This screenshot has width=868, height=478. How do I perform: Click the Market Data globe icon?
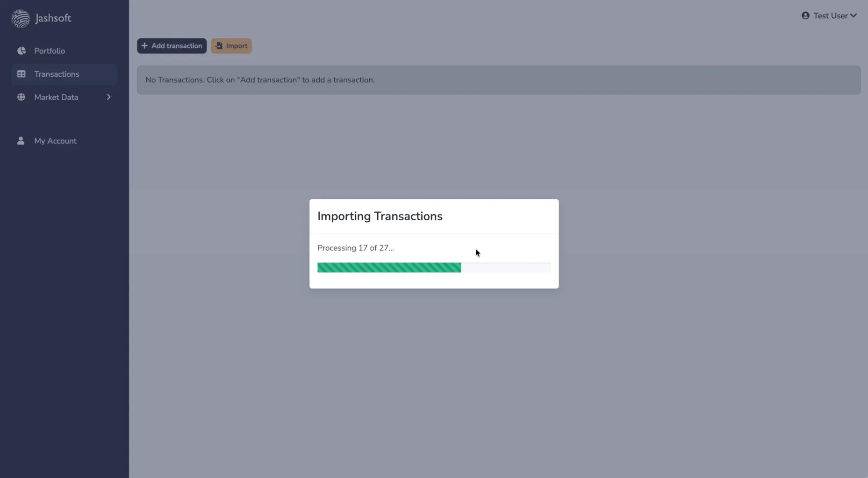[x=21, y=97]
